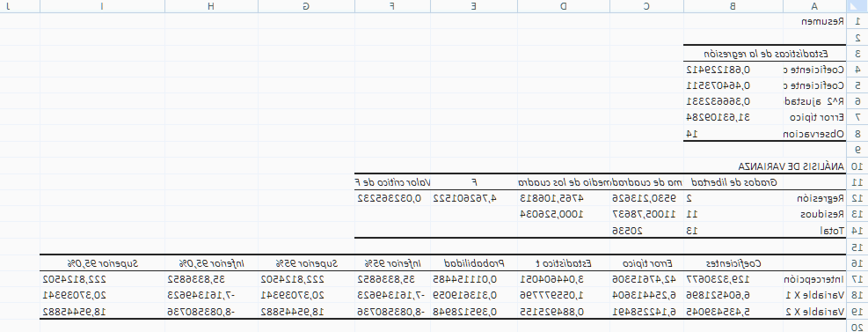This screenshot has height=332, width=868.
Task: Click the 'Regresión' row label
Action: pyautogui.click(x=821, y=198)
